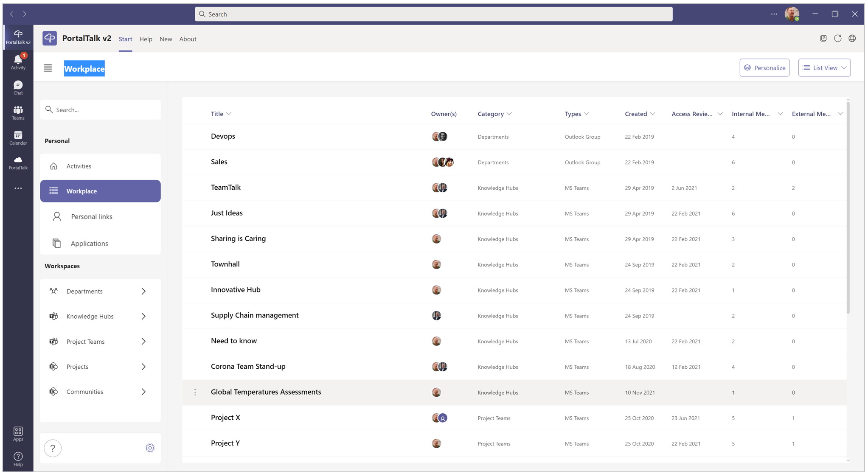
Task: Click the Project X owners avatars
Action: point(440,418)
